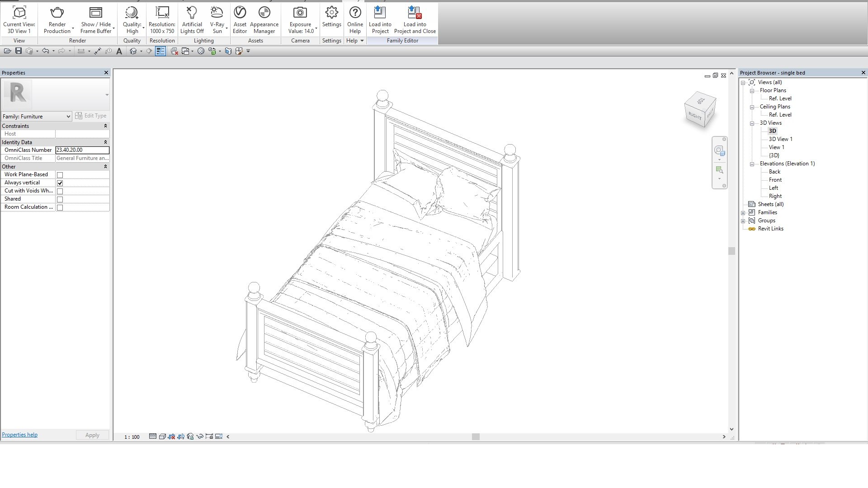868x488 pixels.
Task: Expand the Families node in Project Browser
Action: 743,213
